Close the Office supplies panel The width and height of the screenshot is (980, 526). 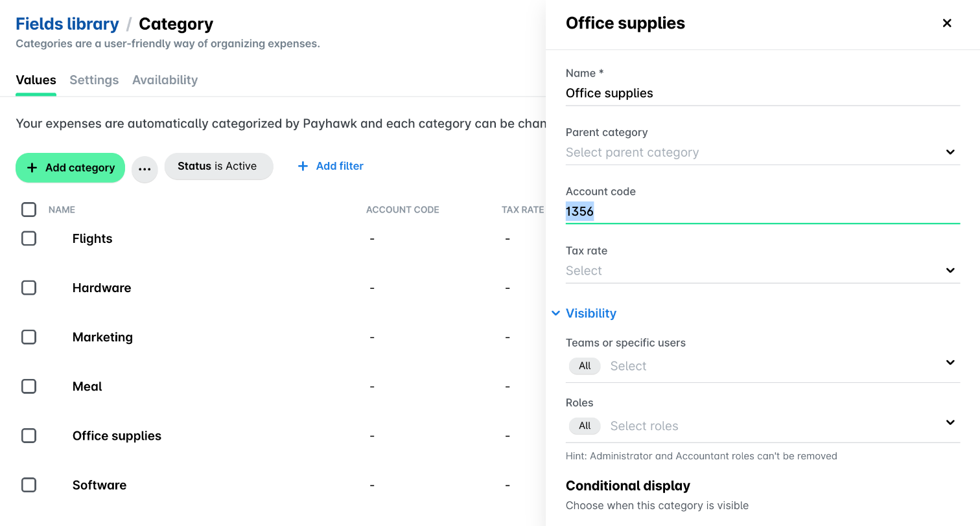(947, 23)
